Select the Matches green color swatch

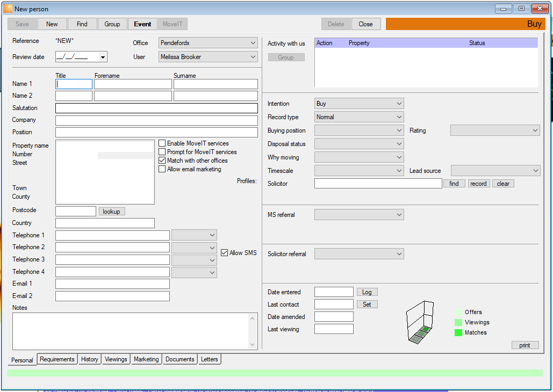(458, 332)
